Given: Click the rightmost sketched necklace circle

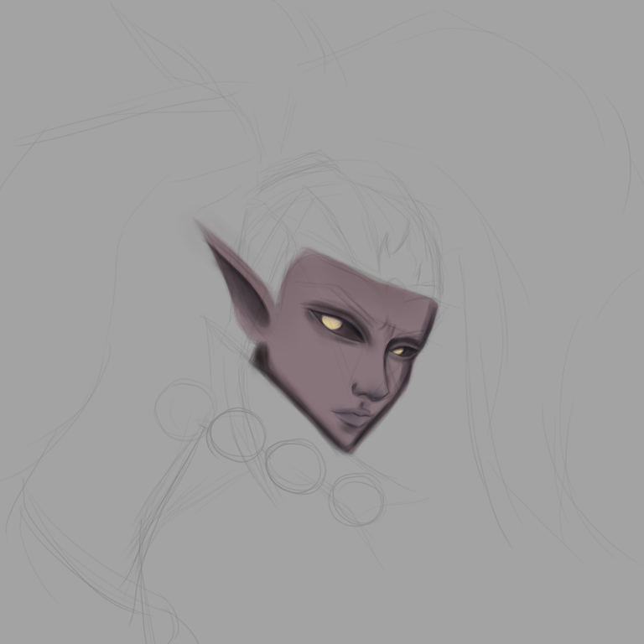Looking at the screenshot, I should (x=356, y=500).
